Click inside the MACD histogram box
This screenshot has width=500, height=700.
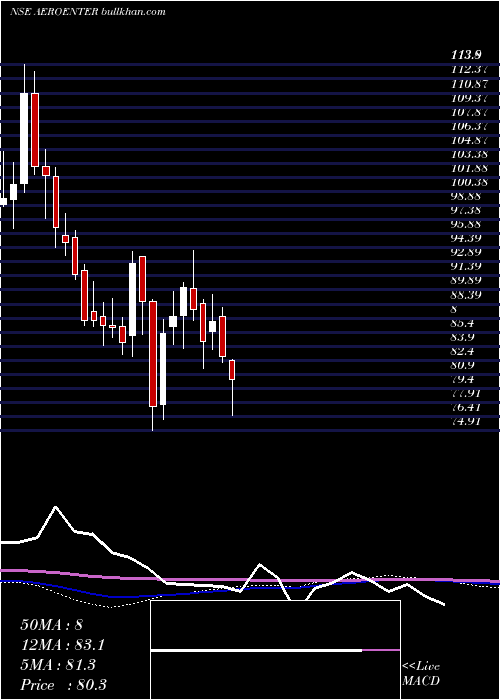275,650
